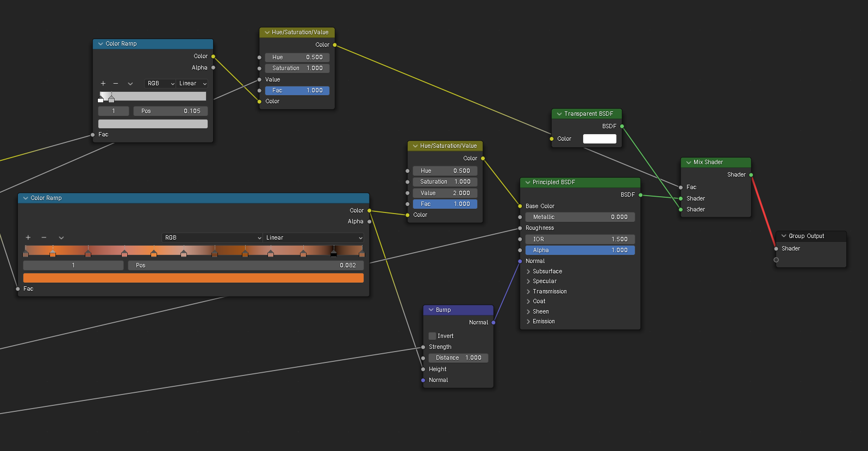Click Saturation 1.000 in upper Hue/Saturation/Value node
The width and height of the screenshot is (868, 451).
(297, 68)
